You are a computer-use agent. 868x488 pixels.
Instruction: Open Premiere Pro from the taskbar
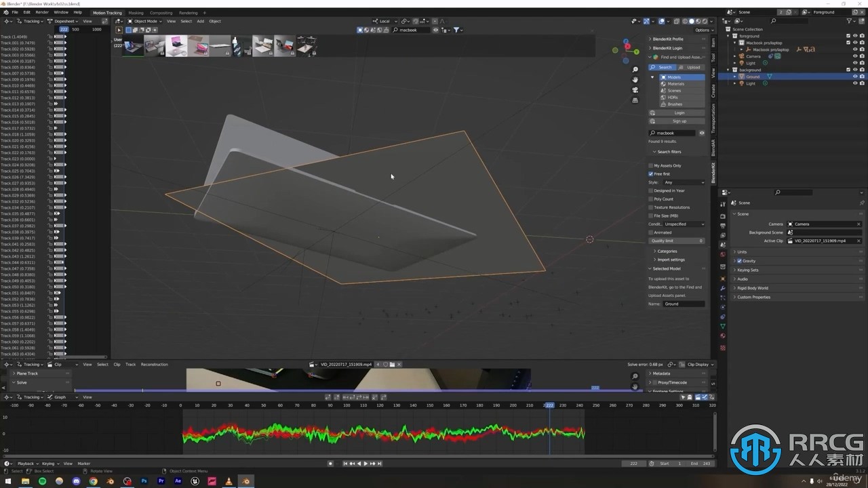click(161, 481)
